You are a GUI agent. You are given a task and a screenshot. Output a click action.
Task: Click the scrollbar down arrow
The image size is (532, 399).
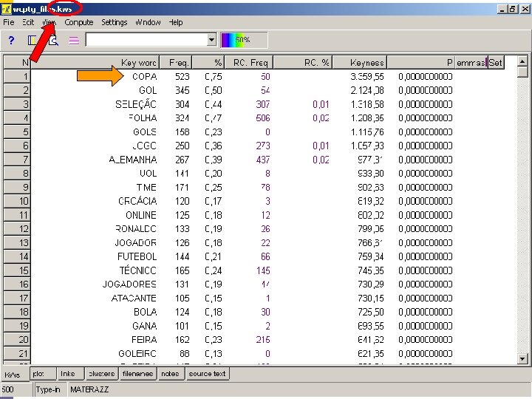522,358
